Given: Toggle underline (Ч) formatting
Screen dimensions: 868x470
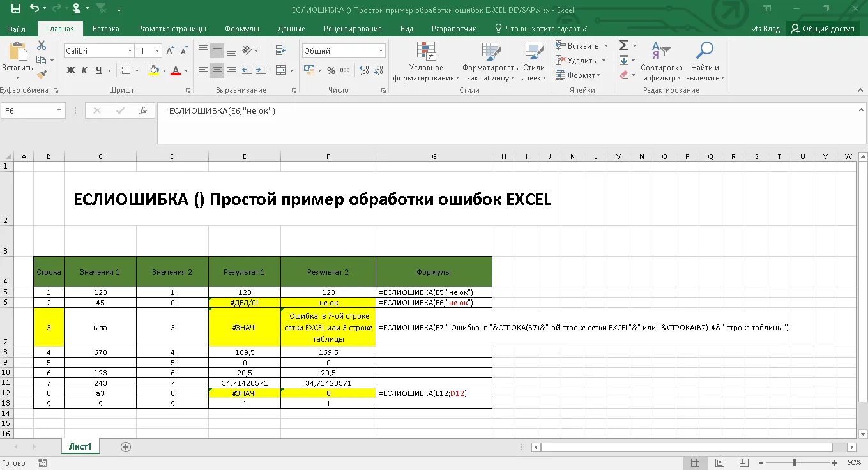Looking at the screenshot, I should pos(99,70).
